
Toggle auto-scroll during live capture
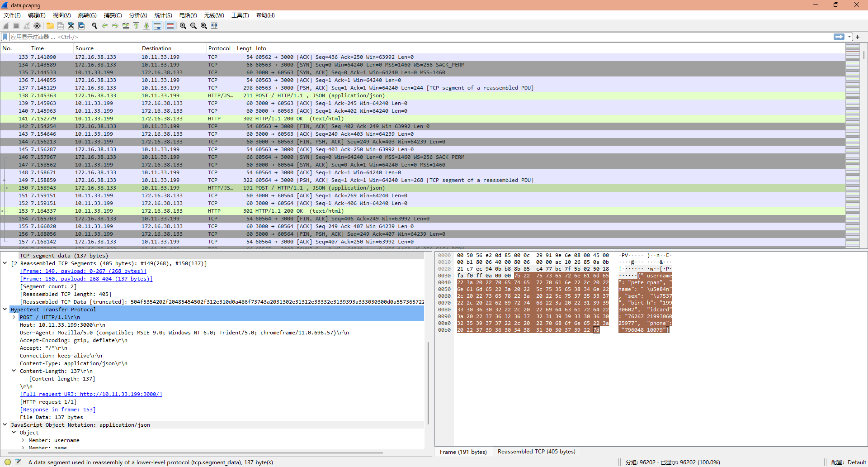157,26
